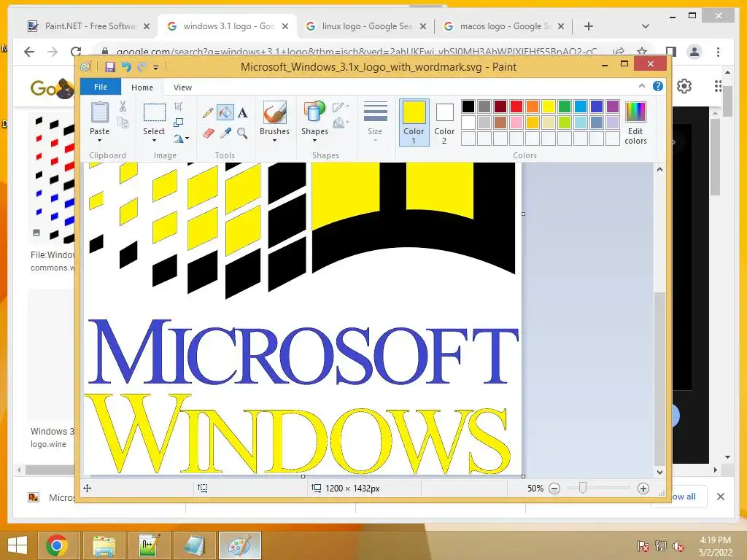Click the Copy icon in Clipboard group

click(123, 122)
